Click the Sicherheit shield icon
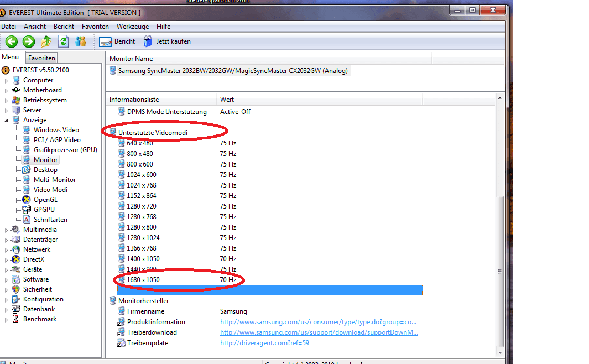The image size is (589, 364). click(x=16, y=289)
